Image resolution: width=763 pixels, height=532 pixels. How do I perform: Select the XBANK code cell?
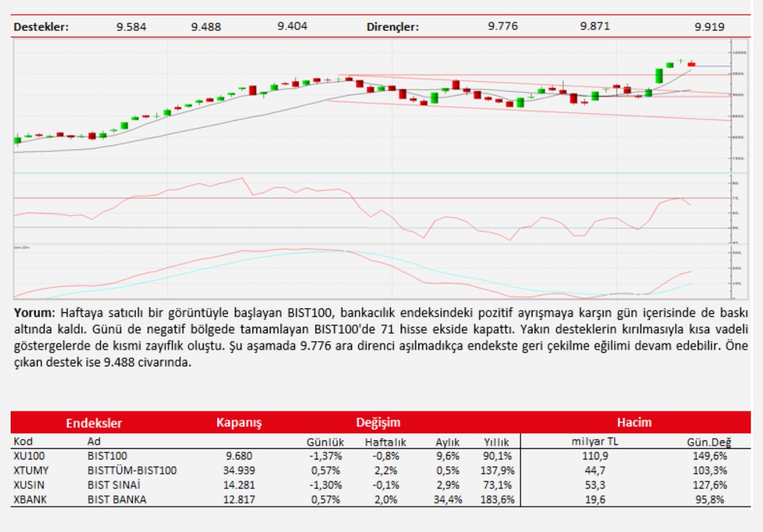point(30,499)
